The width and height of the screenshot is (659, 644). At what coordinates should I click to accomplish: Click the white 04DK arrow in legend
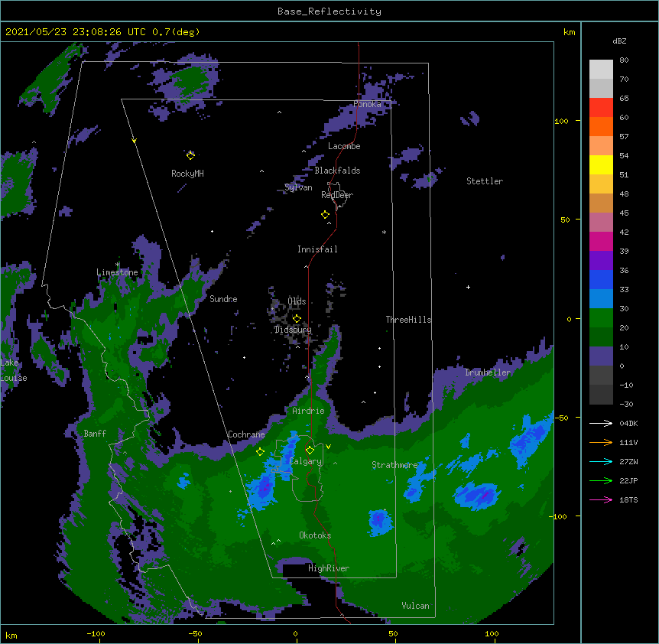click(x=601, y=423)
